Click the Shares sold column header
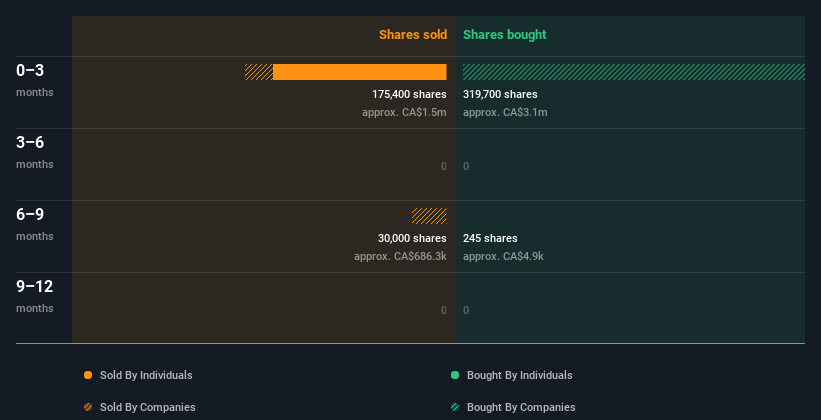The image size is (821, 420). [x=413, y=35]
